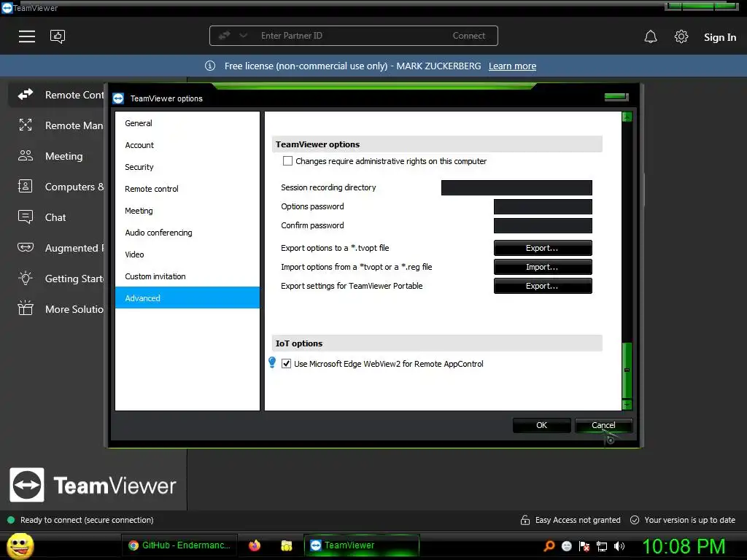The width and height of the screenshot is (747, 560).
Task: Click Easy Access not granted lock icon
Action: point(525,520)
